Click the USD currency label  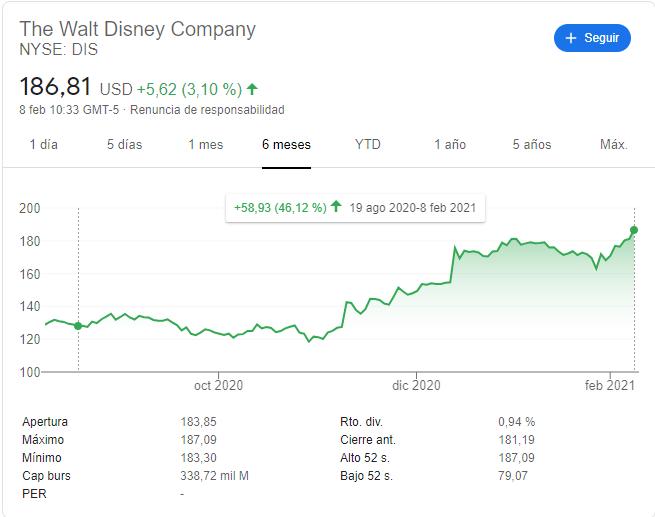tap(116, 89)
